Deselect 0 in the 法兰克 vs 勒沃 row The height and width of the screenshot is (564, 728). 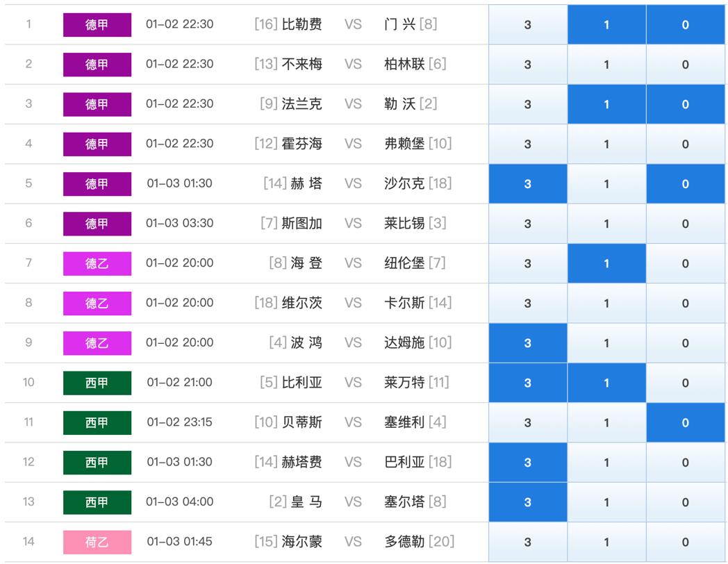(686, 104)
